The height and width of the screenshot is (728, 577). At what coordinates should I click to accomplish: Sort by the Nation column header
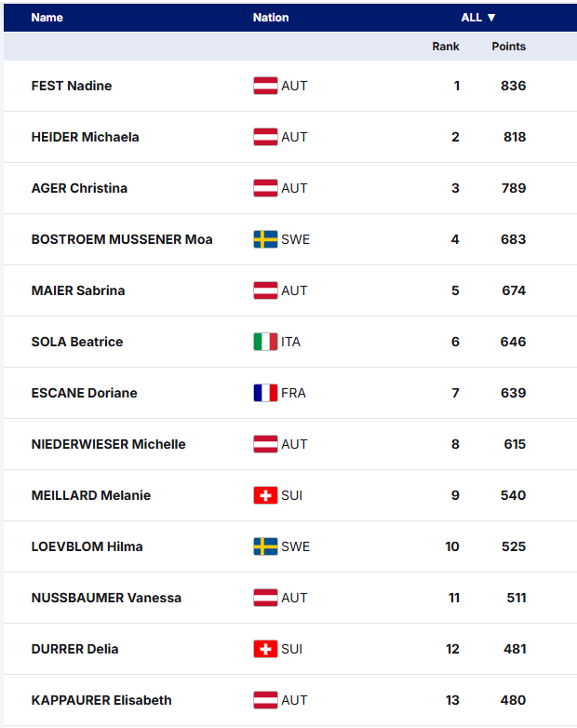pos(271,18)
